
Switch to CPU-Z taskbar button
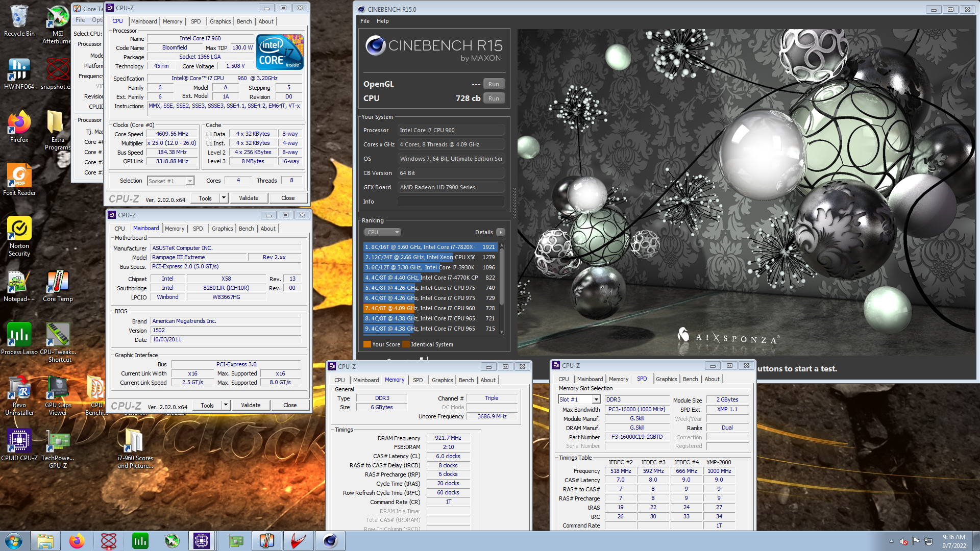point(202,541)
